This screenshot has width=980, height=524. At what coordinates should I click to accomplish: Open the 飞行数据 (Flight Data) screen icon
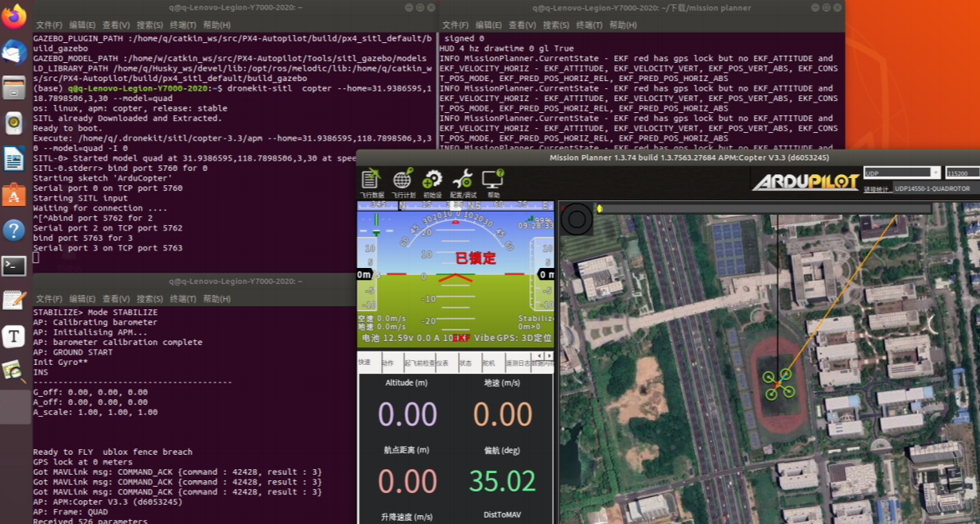pos(371,181)
